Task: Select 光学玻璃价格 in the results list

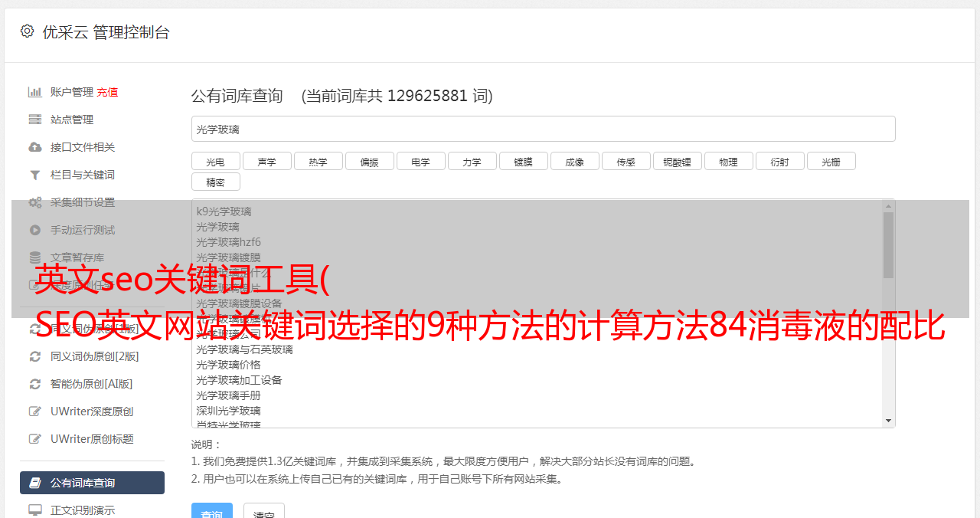Action: point(228,365)
